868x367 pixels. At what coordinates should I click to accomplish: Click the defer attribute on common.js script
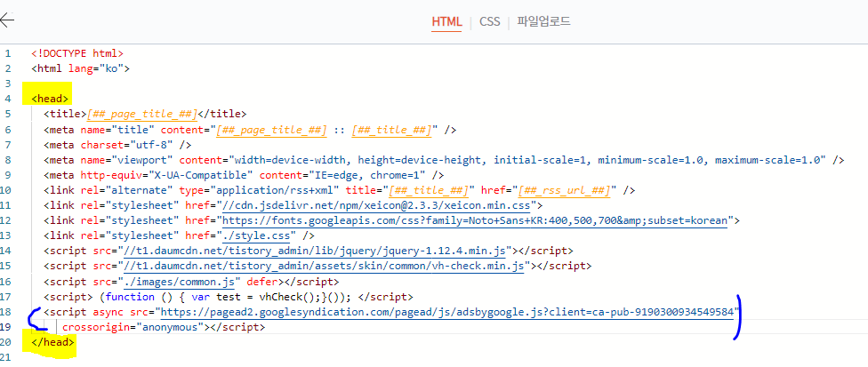tap(261, 282)
